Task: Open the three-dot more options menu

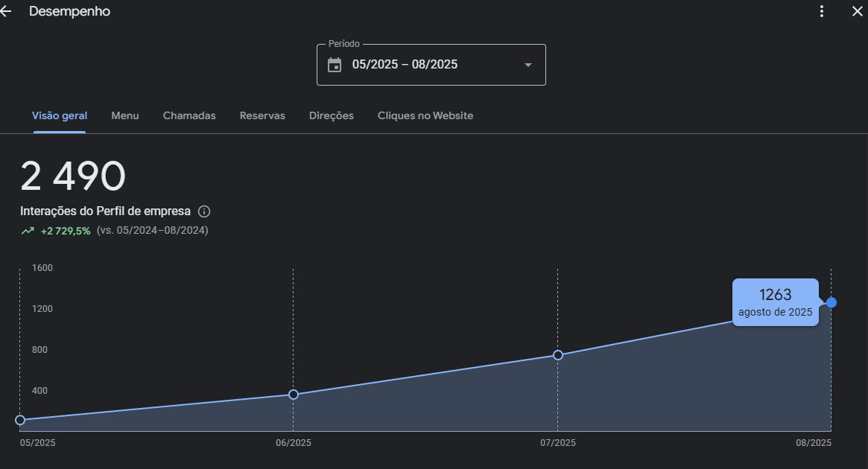Action: 822,11
